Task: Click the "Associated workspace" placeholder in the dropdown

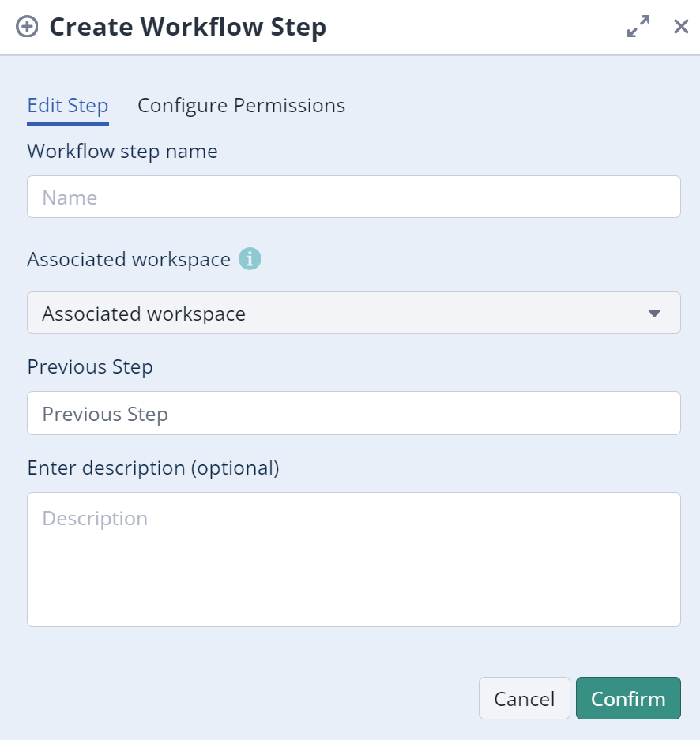Action: coord(144,314)
